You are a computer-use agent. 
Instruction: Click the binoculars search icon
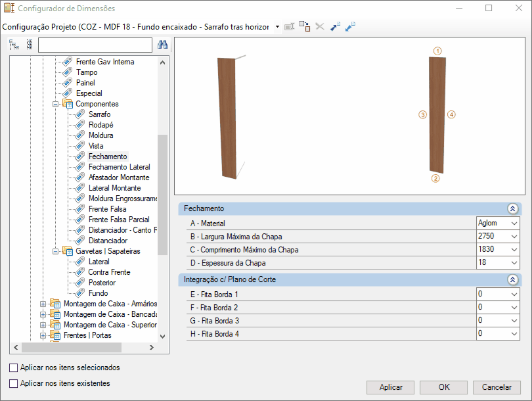point(162,45)
